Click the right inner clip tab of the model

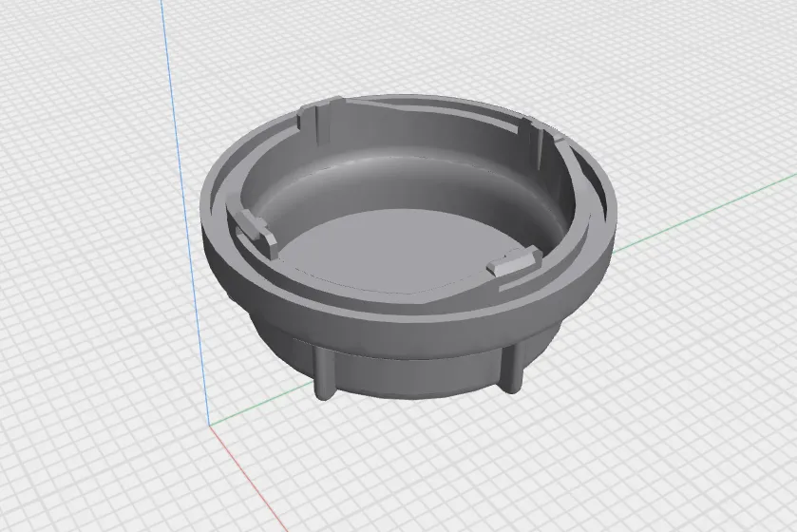[513, 260]
